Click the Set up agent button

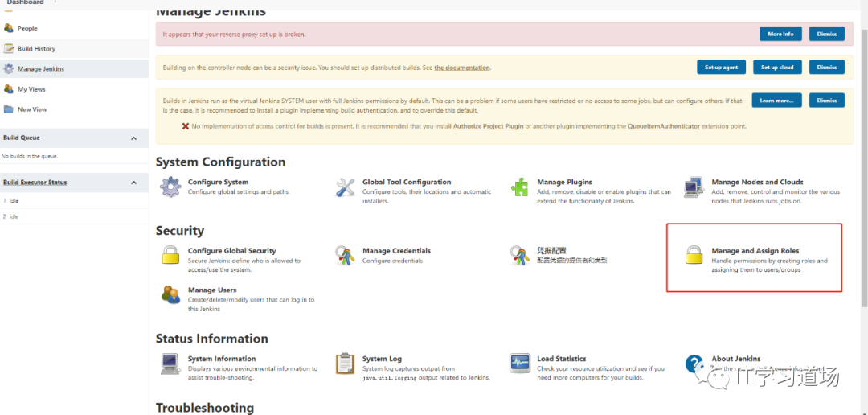pos(721,67)
